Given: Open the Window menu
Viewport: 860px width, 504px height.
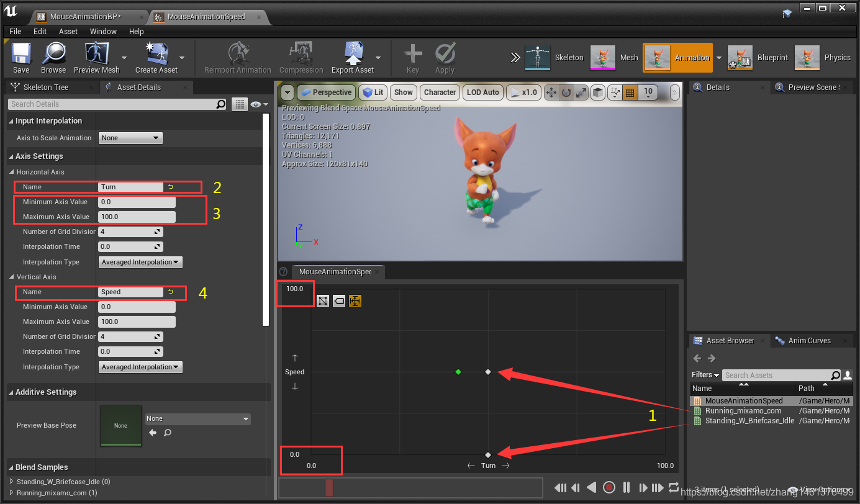Looking at the screenshot, I should [x=103, y=31].
